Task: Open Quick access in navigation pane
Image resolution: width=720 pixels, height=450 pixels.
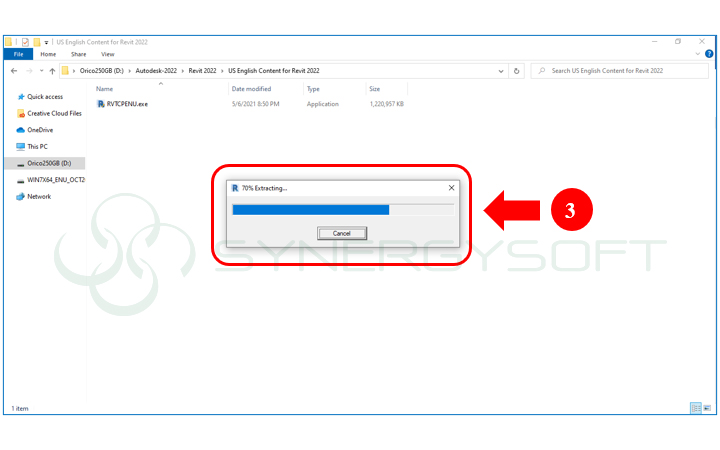Action: [x=45, y=97]
